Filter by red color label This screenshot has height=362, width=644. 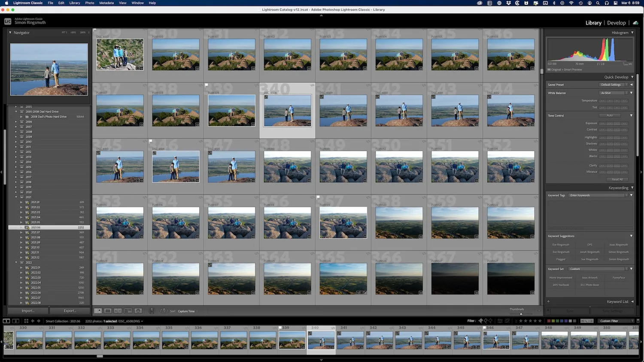coord(549,321)
